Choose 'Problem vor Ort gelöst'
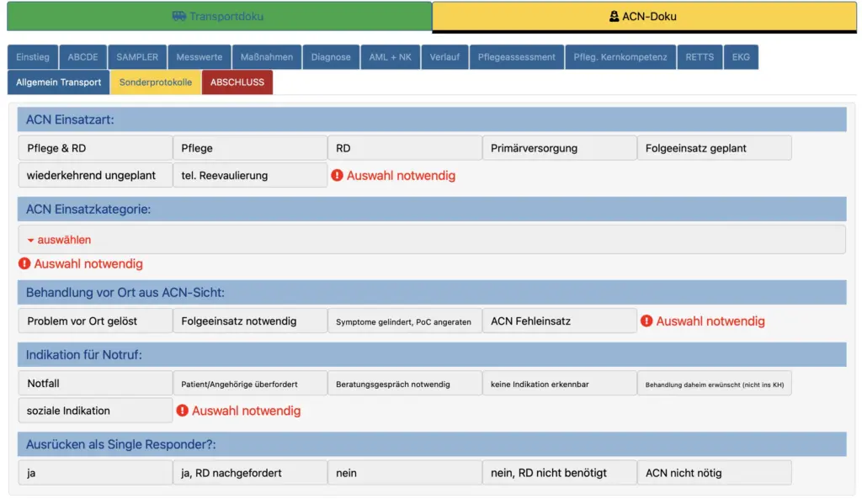The width and height of the screenshot is (862, 504). 95,321
